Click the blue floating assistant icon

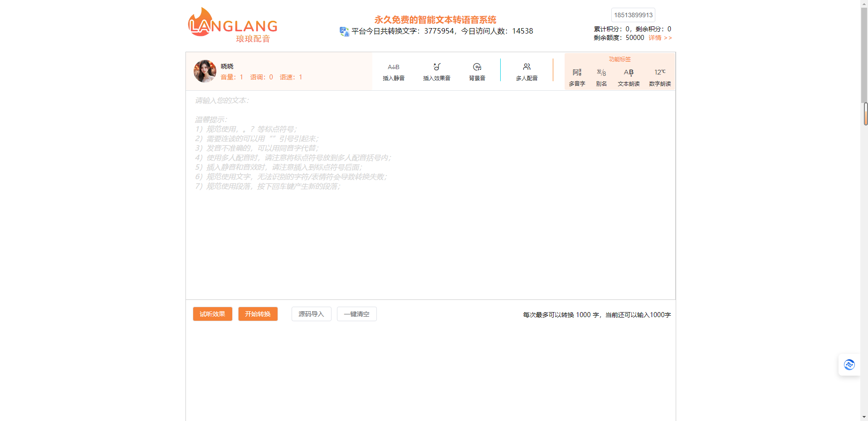pyautogui.click(x=849, y=365)
